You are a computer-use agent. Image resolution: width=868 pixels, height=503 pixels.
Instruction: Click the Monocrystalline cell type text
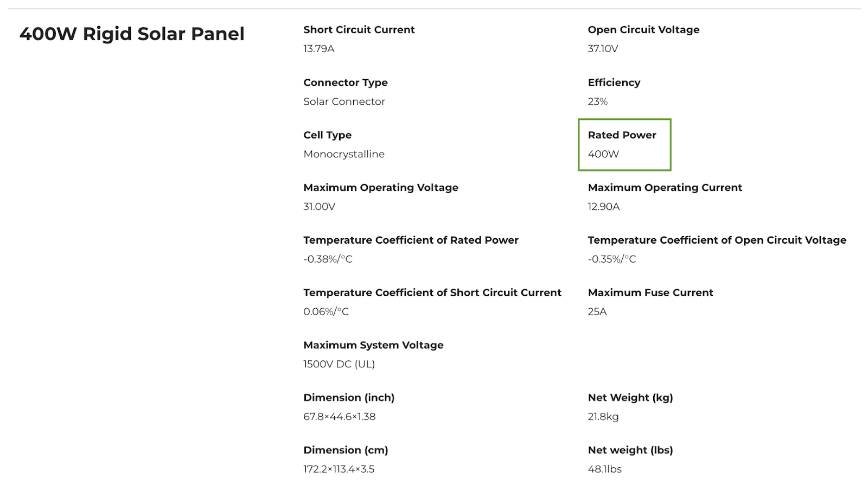point(344,154)
